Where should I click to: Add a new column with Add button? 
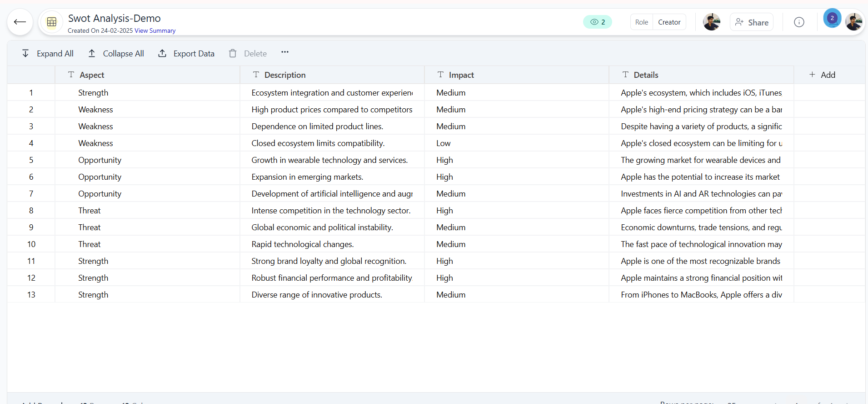823,75
